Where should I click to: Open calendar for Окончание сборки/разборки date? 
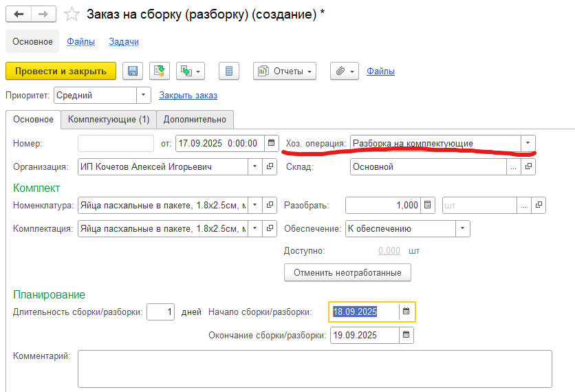point(406,336)
